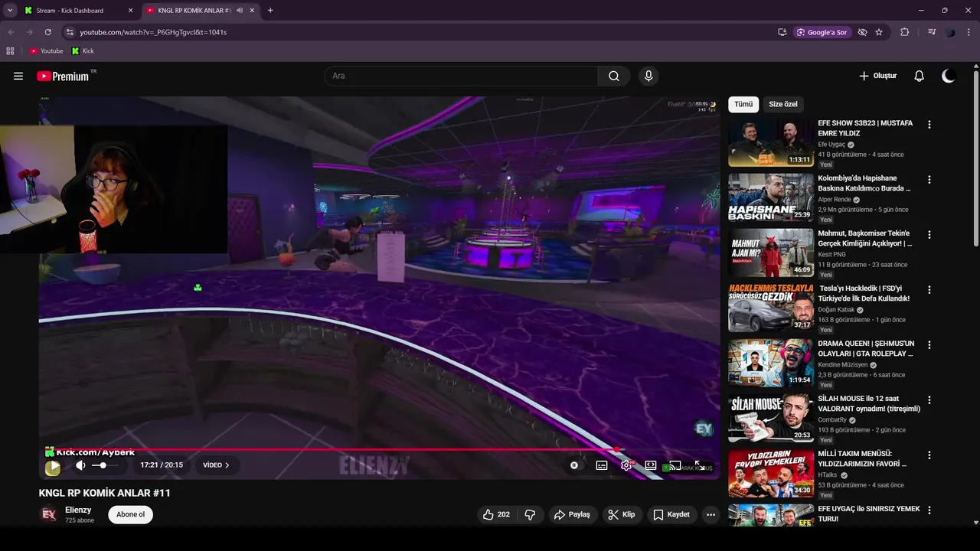Screen dimensions: 980x551
Task: Start voice search with microphone icon
Action: click(x=648, y=76)
